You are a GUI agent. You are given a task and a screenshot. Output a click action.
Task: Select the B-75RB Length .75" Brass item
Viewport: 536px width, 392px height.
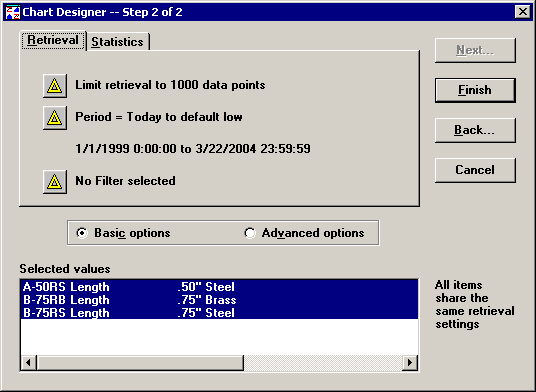219,300
